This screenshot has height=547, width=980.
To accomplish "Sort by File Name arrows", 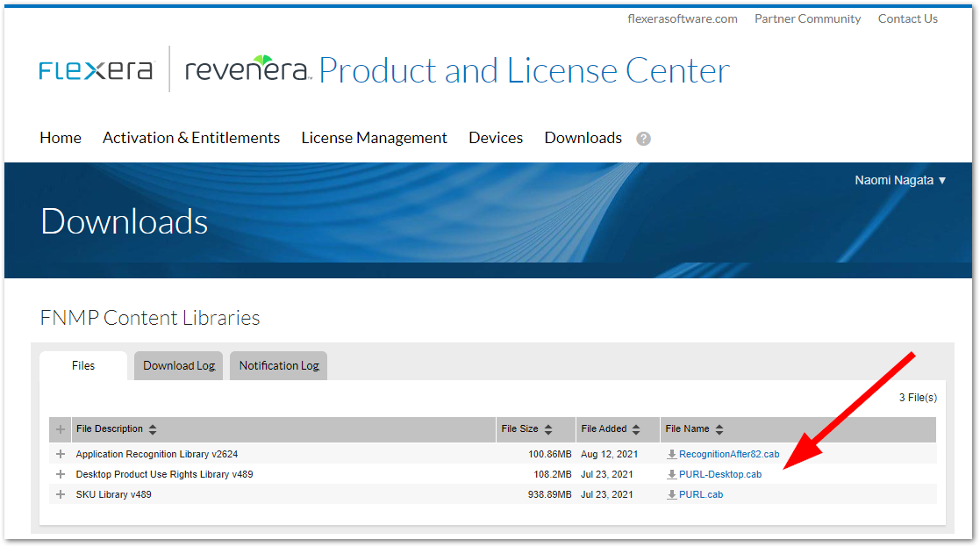I will (719, 429).
